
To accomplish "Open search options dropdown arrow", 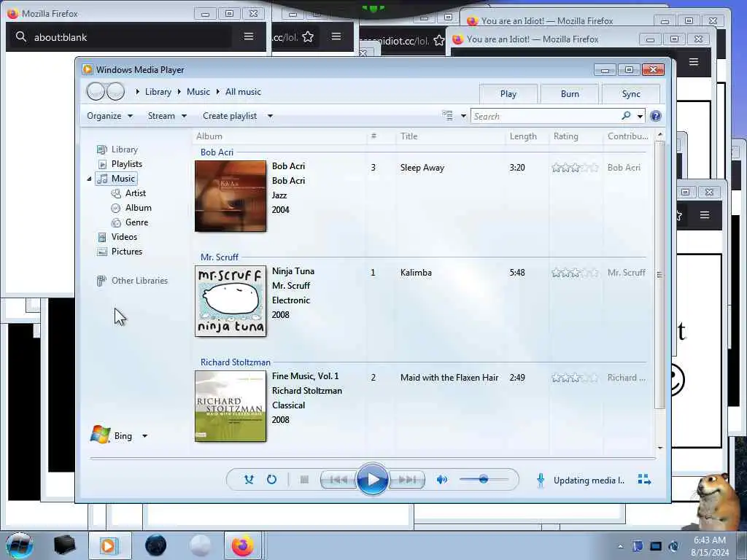I will (x=640, y=116).
